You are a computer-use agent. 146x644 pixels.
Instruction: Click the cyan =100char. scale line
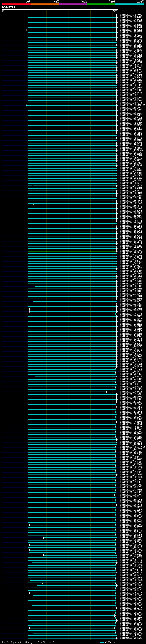[x=102, y=642]
